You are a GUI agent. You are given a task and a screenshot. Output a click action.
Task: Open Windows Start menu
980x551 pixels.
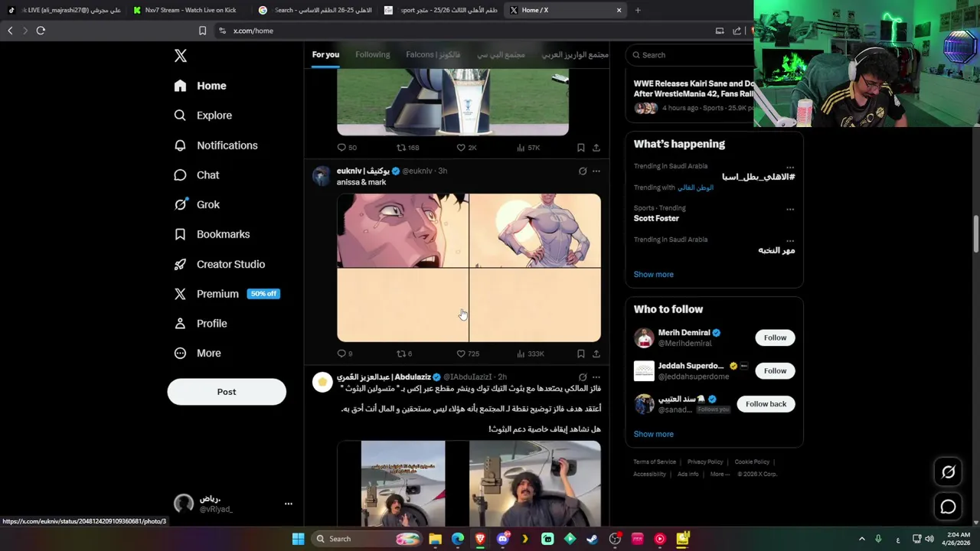[x=298, y=539]
